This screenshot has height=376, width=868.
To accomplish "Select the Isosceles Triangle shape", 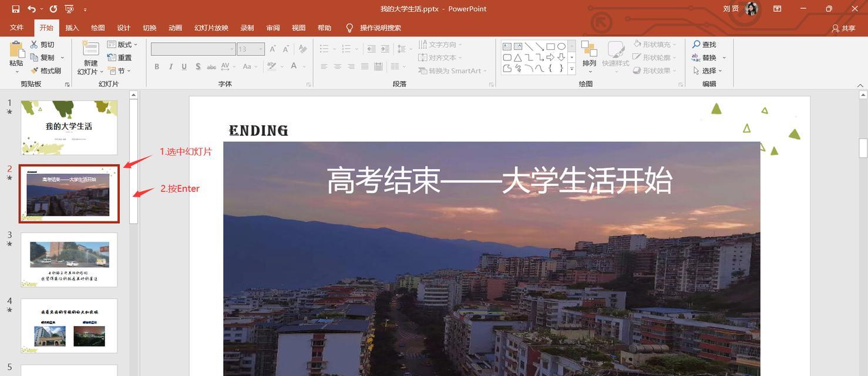I will (518, 58).
